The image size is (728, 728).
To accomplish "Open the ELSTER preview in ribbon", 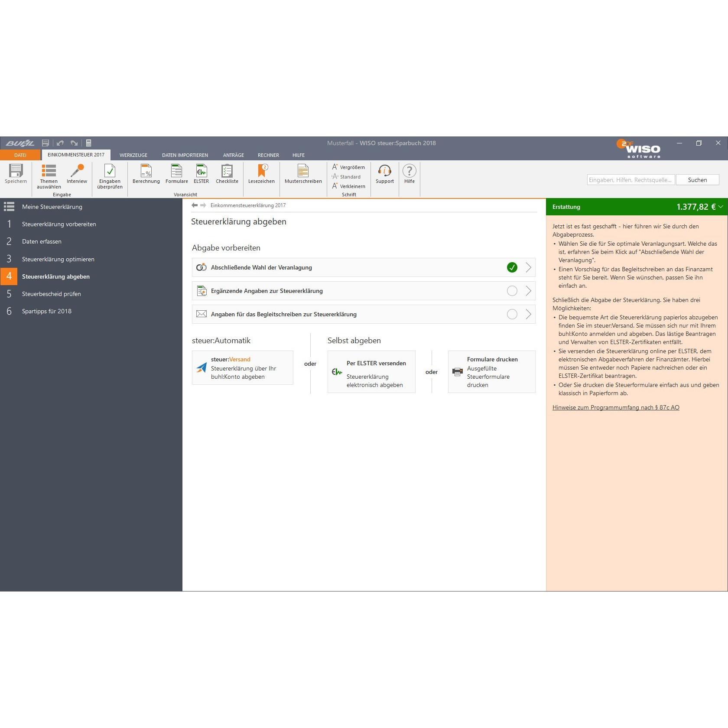I will (x=201, y=174).
